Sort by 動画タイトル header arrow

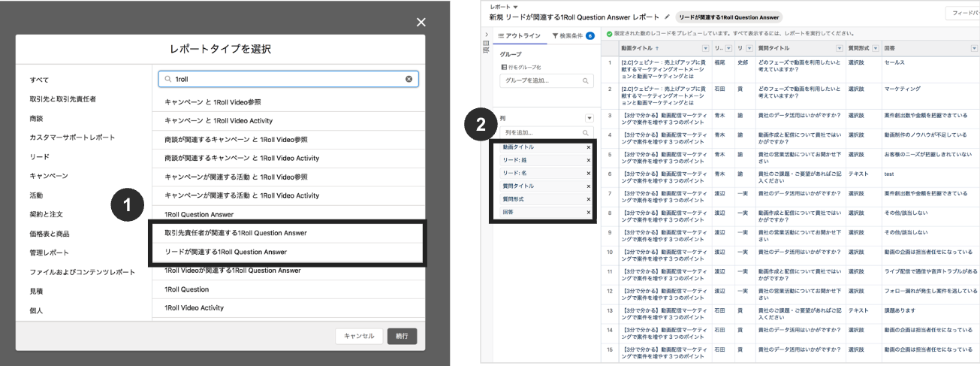pyautogui.click(x=656, y=48)
